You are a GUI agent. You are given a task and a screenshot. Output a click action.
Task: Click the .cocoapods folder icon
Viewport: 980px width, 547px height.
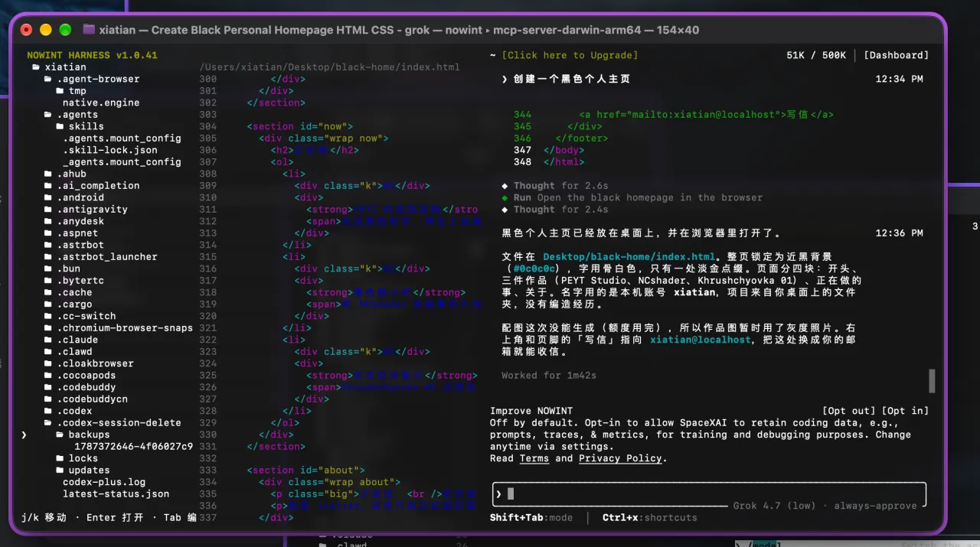(x=48, y=376)
